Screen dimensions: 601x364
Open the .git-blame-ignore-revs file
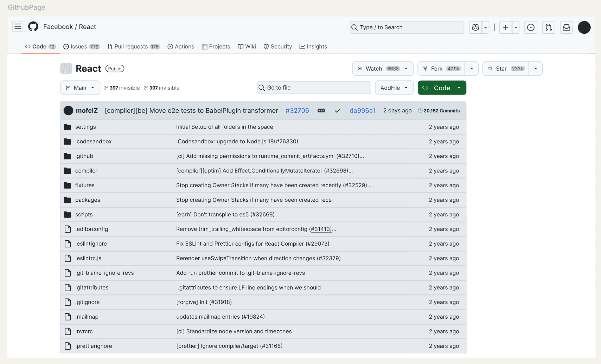tap(104, 273)
